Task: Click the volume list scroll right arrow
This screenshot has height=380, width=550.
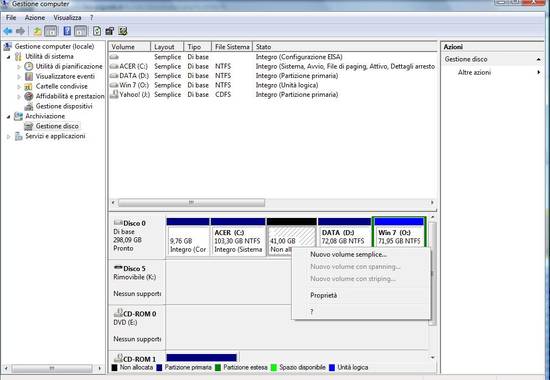Action: point(432,203)
